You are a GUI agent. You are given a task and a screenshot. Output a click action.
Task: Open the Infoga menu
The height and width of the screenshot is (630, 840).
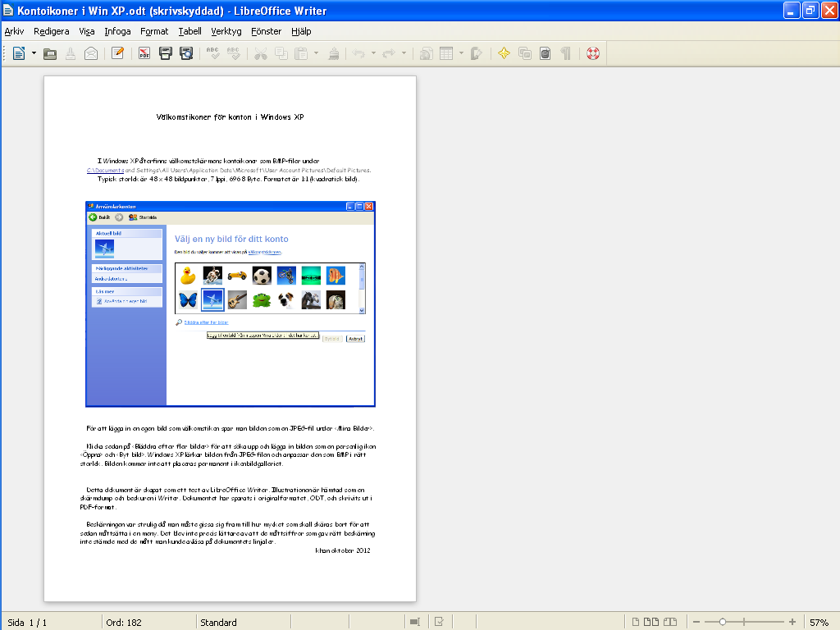pyautogui.click(x=117, y=31)
